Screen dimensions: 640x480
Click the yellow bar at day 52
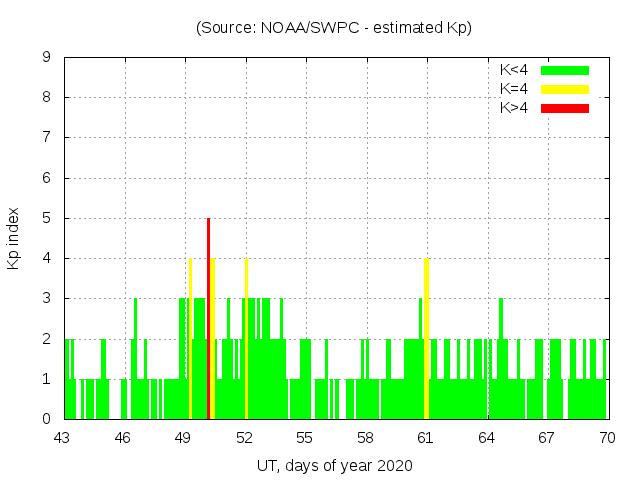pos(246,338)
